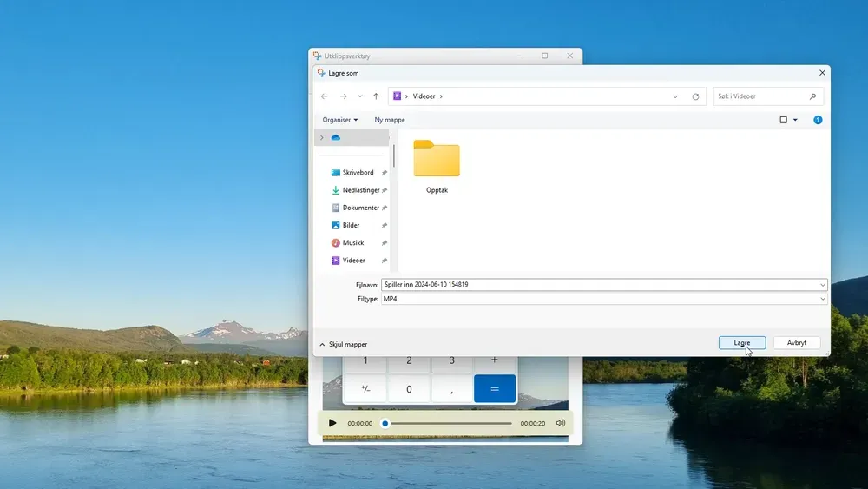Refresh the Videoer folder view
Image resolution: width=868 pixels, height=489 pixels.
tap(695, 96)
